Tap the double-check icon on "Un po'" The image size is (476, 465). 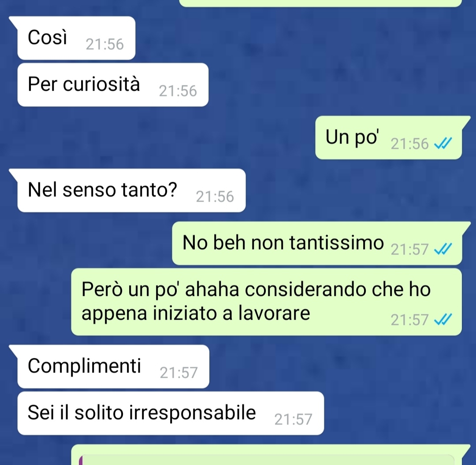pyautogui.click(x=443, y=144)
